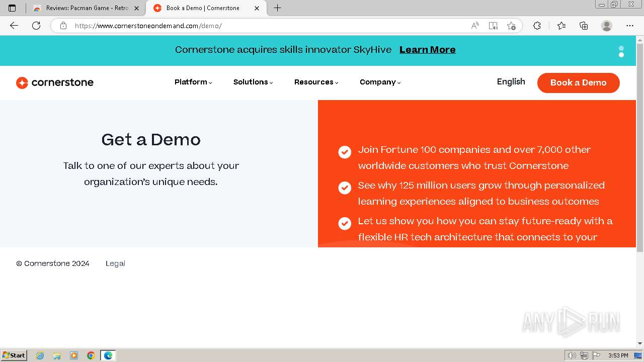644x362 pixels.
Task: Follow the Learn More banner link
Action: tap(427, 50)
